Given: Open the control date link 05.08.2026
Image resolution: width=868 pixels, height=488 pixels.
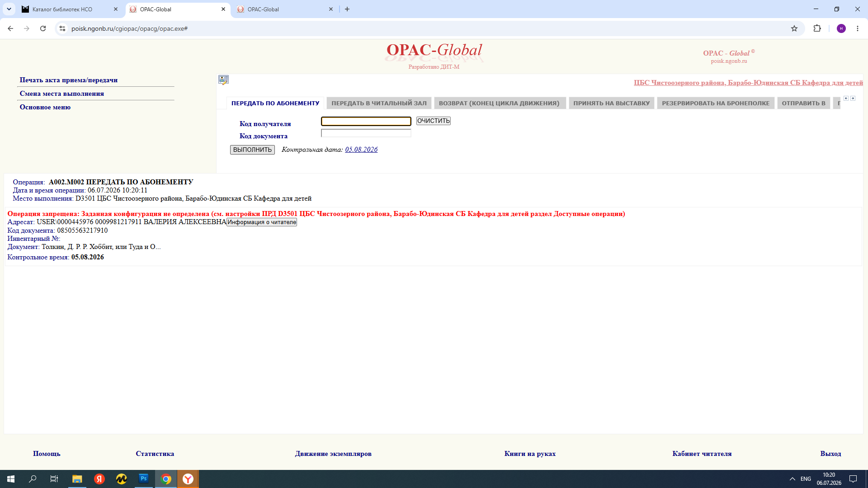Looking at the screenshot, I should point(361,150).
